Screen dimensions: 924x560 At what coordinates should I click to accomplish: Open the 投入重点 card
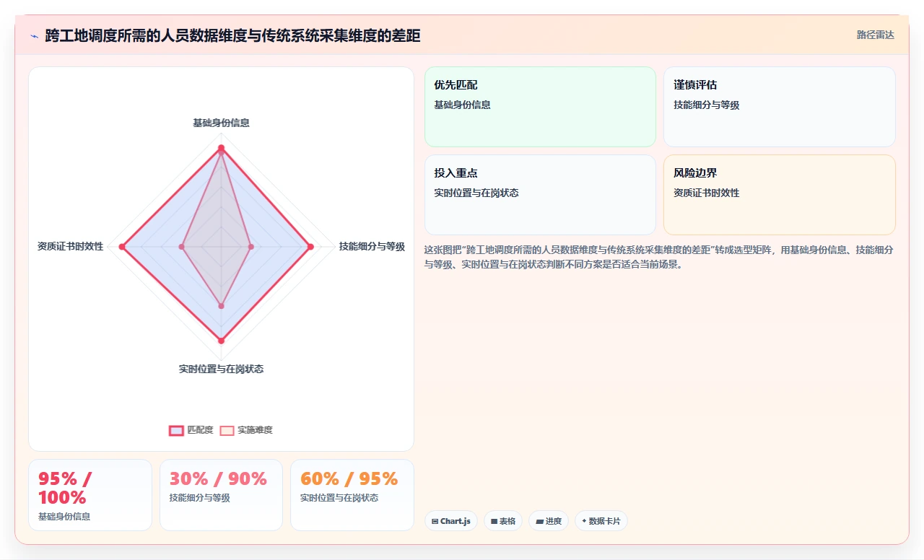click(540, 195)
